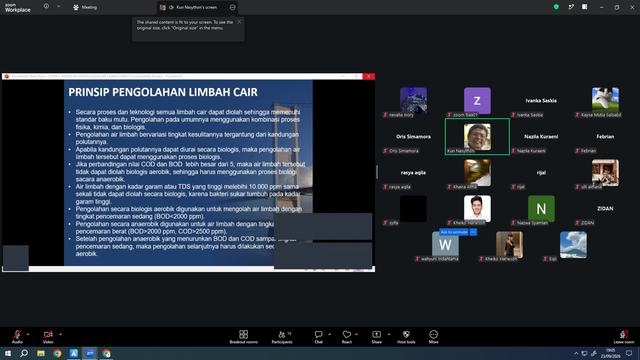Expand chat options arrow next to Chat

click(329, 334)
